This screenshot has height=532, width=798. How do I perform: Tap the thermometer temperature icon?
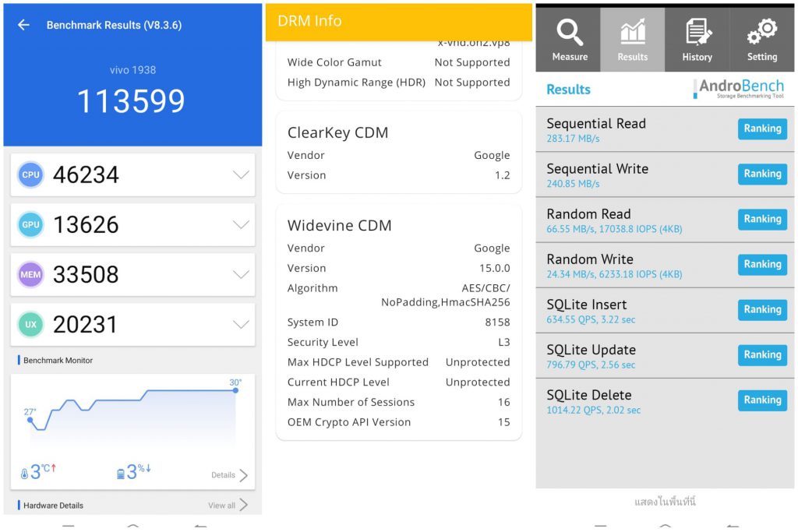click(x=24, y=474)
